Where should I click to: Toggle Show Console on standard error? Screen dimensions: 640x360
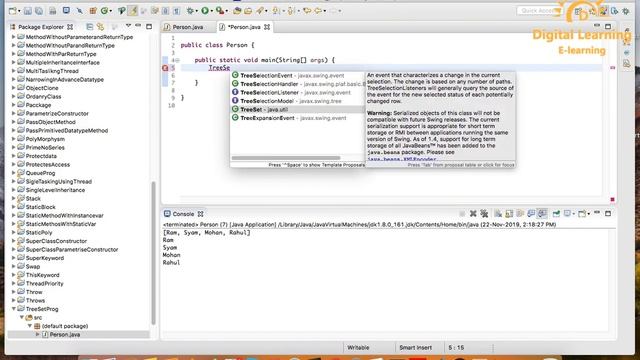pos(542,213)
